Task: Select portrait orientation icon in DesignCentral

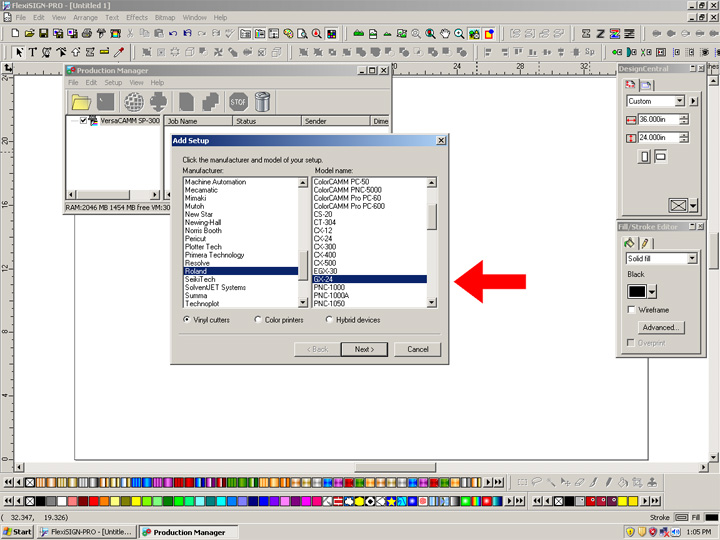Action: (x=644, y=157)
